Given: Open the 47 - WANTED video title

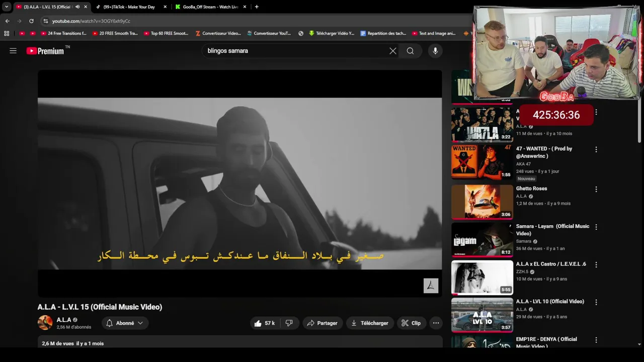Looking at the screenshot, I should point(544,152).
